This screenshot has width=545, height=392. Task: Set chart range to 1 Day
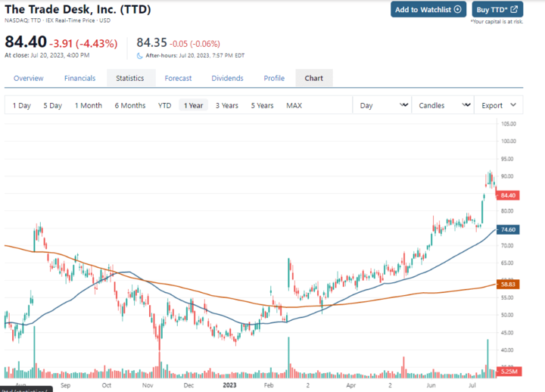click(x=21, y=105)
